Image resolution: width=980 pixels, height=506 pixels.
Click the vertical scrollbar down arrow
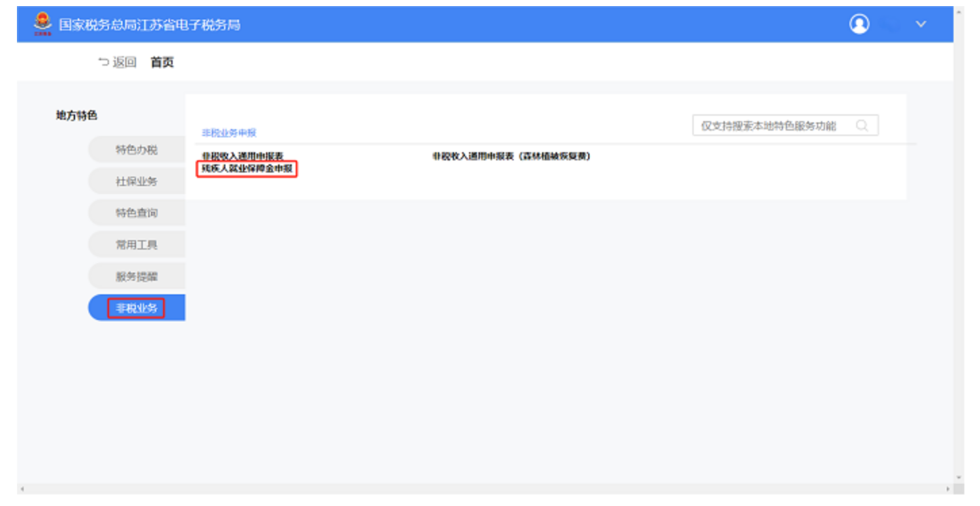click(960, 477)
